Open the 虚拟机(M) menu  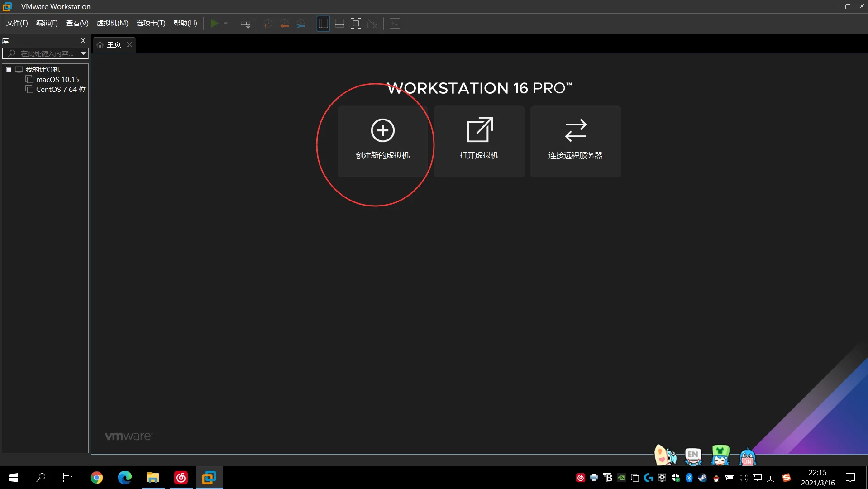[113, 23]
